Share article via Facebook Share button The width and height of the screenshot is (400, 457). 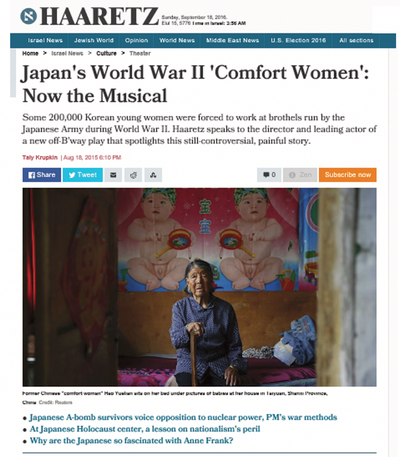point(42,175)
